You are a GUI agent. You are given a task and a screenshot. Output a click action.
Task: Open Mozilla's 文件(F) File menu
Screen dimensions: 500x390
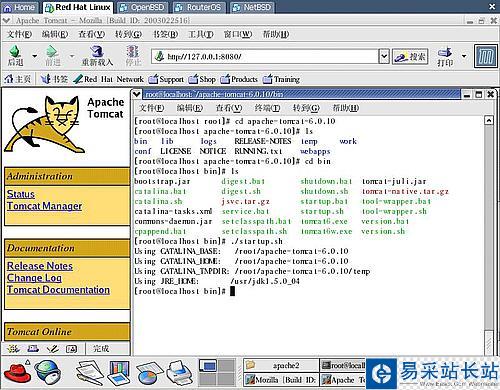click(x=19, y=34)
